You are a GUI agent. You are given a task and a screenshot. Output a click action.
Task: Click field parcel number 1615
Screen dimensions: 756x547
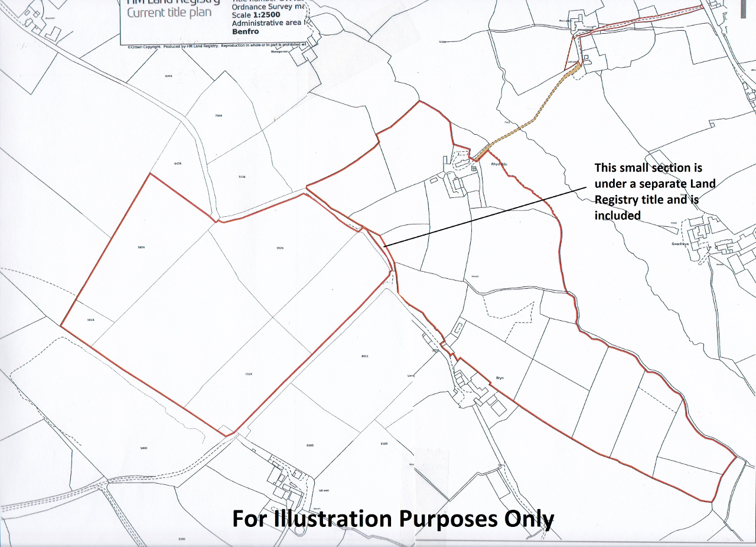[91, 320]
